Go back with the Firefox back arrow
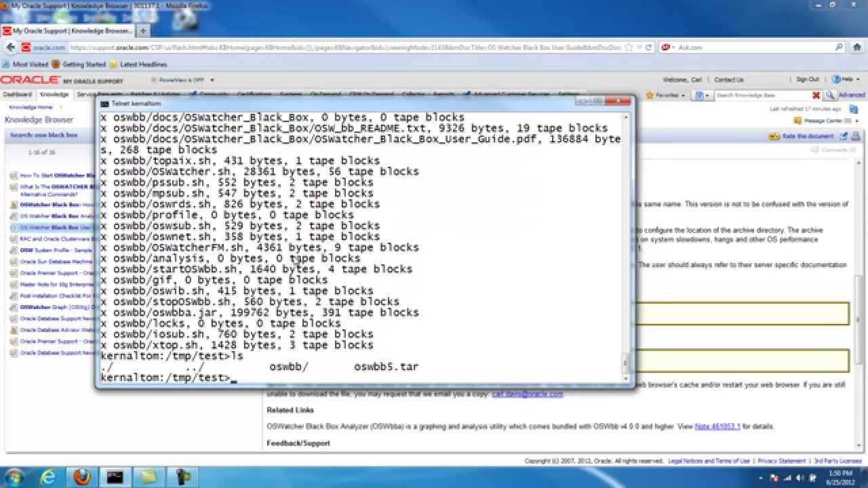The height and width of the screenshot is (488, 868). pyautogui.click(x=10, y=47)
